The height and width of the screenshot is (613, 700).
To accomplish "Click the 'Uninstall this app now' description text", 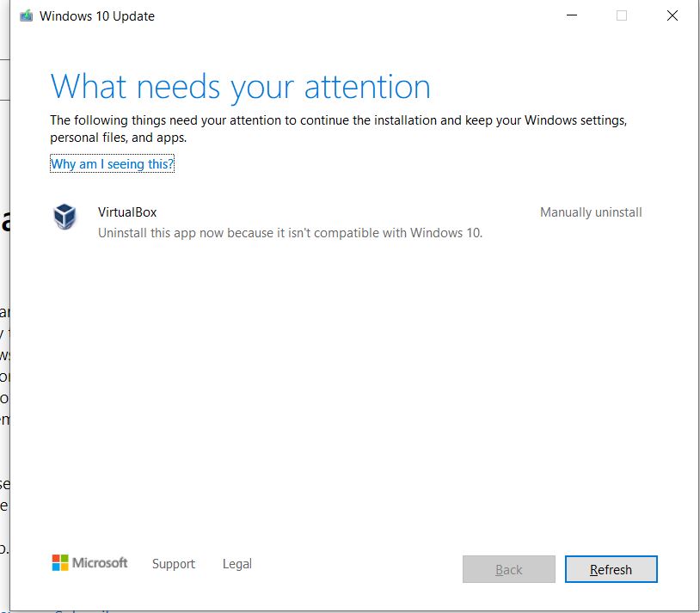I will 290,233.
